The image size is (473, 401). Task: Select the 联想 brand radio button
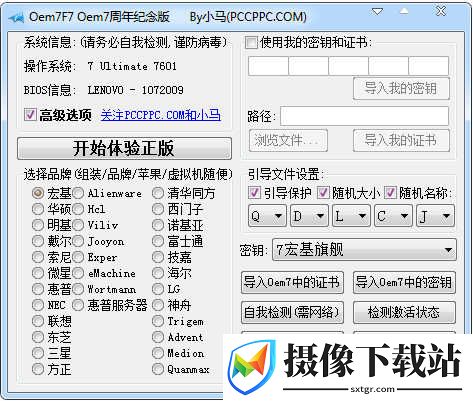click(38, 321)
